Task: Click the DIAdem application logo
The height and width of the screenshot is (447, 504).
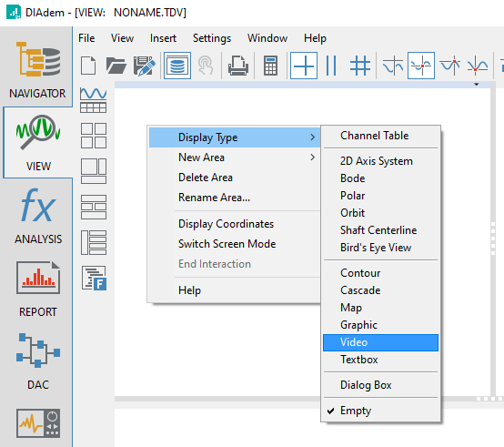Action: click(14, 12)
